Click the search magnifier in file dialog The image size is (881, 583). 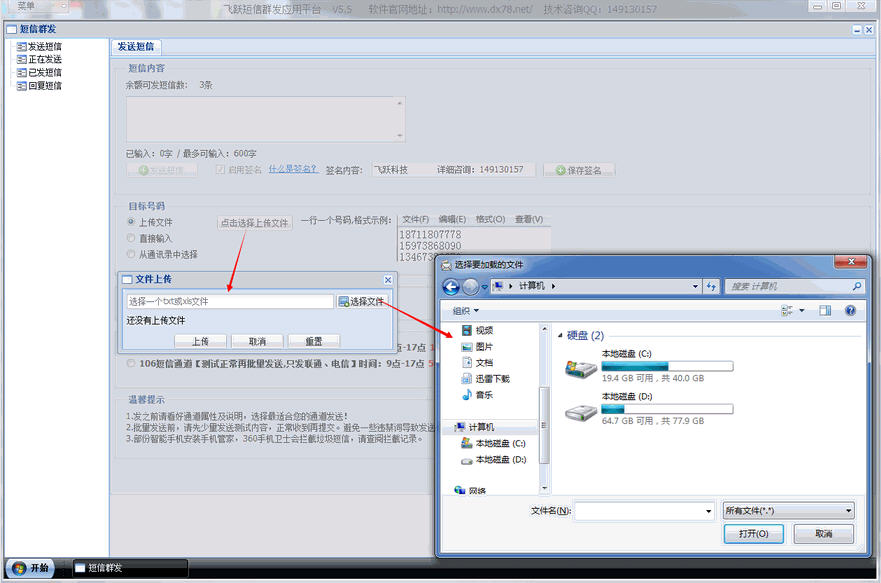click(856, 286)
